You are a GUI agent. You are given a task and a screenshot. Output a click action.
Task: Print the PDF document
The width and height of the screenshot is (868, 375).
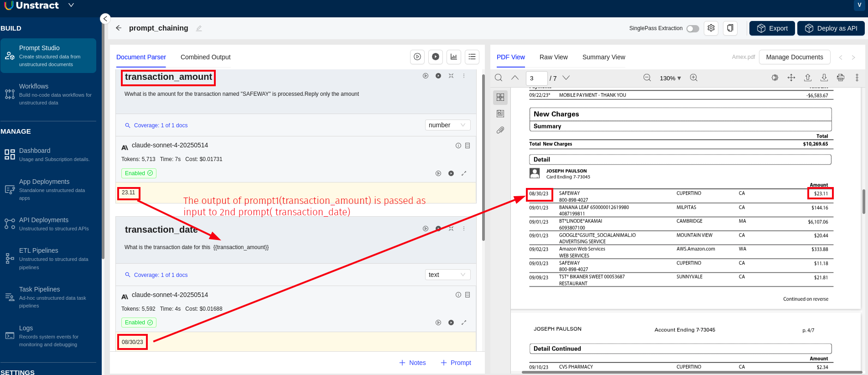(x=841, y=78)
